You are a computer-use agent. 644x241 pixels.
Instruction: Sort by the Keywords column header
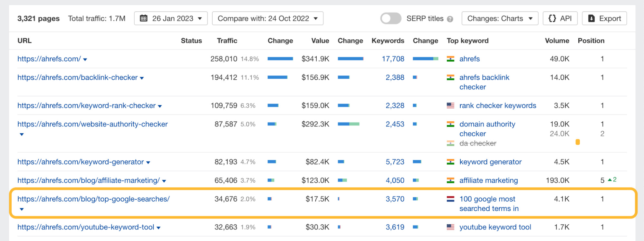point(388,41)
